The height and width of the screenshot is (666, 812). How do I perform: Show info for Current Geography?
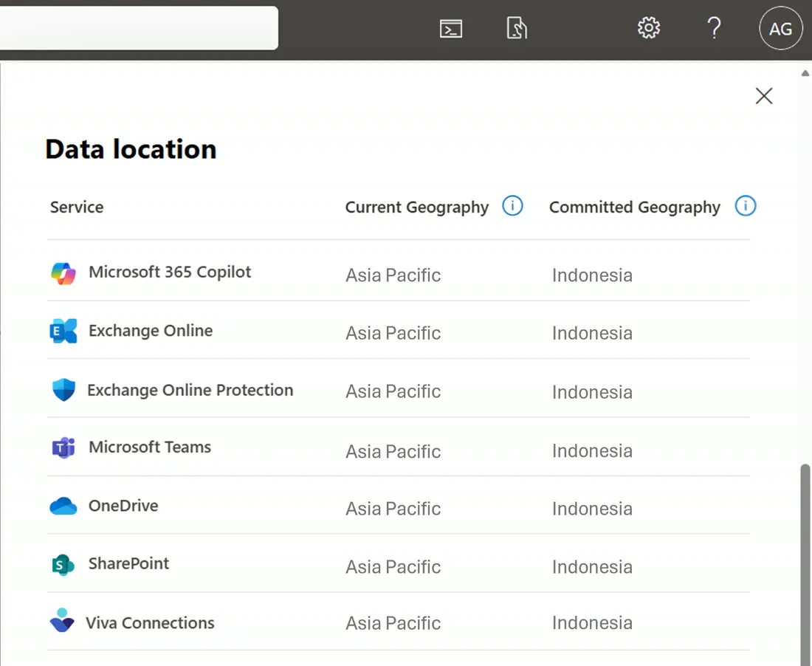pos(512,205)
